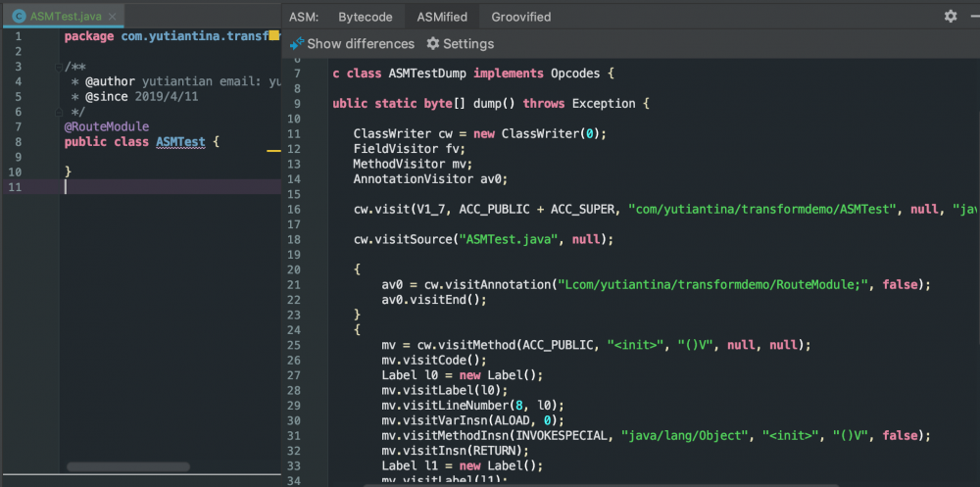
Task: Click the Show differences arrows icon
Action: [x=297, y=44]
